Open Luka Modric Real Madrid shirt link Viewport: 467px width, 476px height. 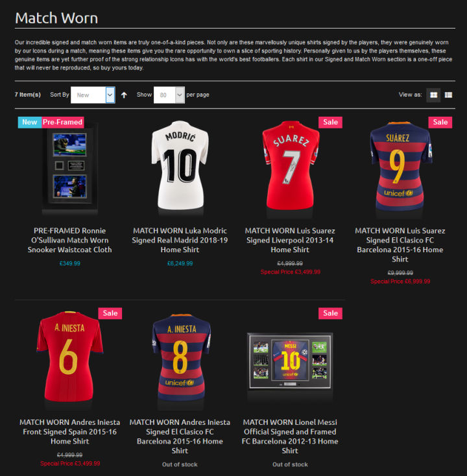tap(180, 240)
